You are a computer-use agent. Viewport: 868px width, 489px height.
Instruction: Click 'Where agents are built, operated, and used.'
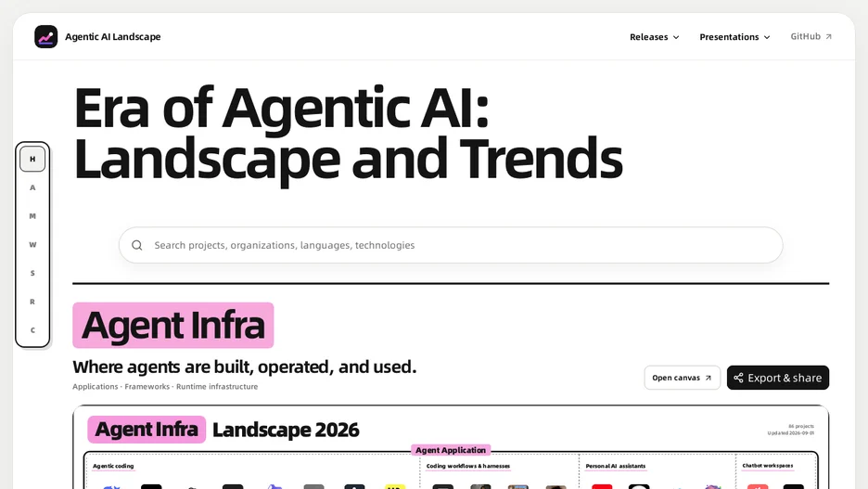pos(244,367)
